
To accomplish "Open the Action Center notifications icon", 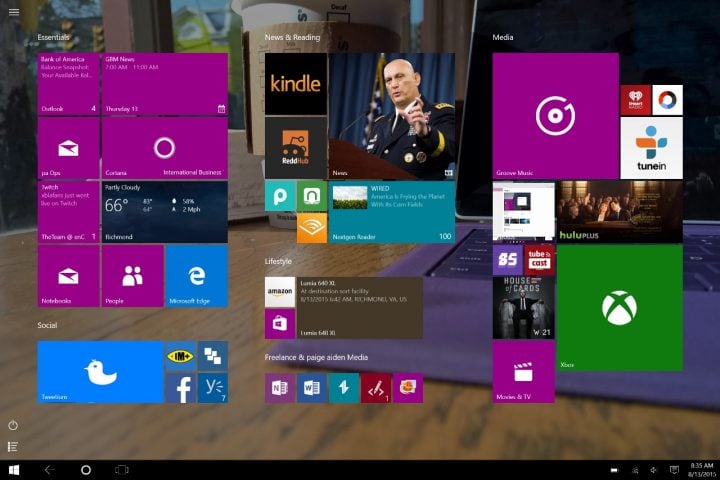I will click(674, 470).
